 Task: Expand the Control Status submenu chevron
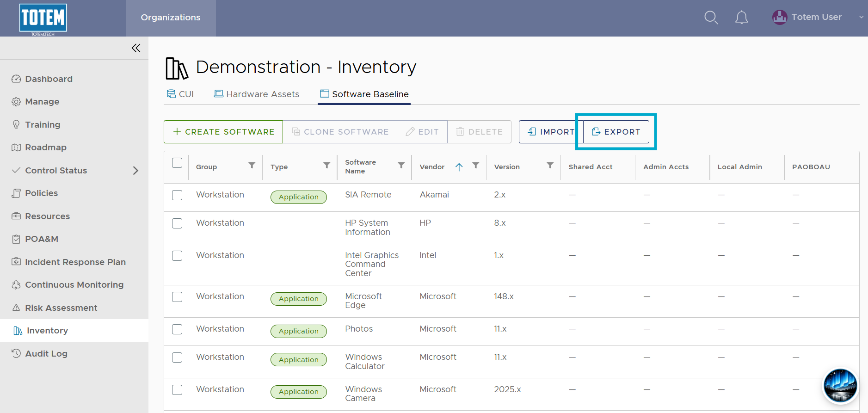(135, 171)
